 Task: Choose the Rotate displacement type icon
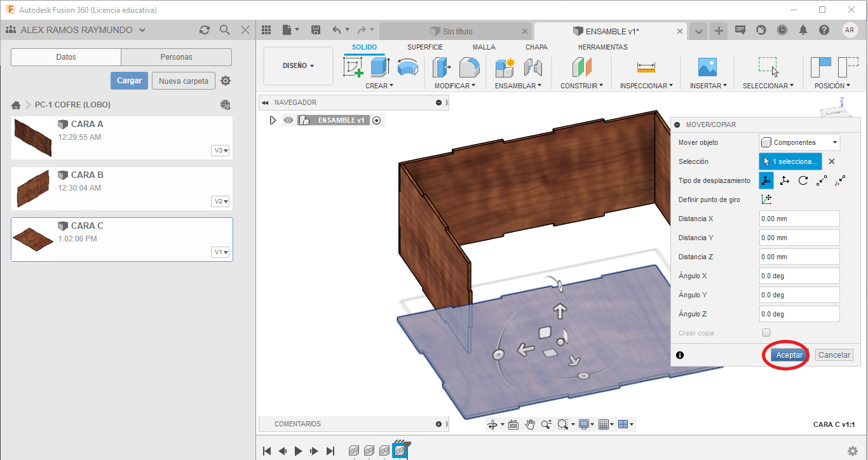pyautogui.click(x=803, y=180)
